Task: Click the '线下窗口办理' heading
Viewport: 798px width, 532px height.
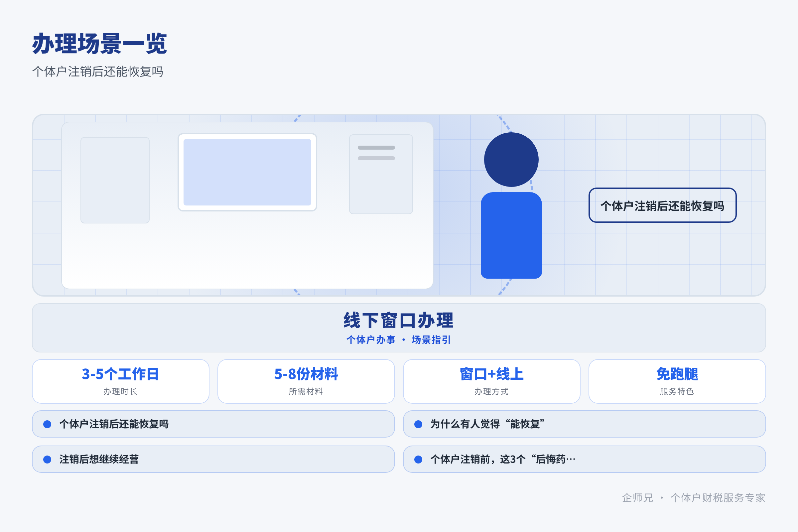Action: click(399, 320)
